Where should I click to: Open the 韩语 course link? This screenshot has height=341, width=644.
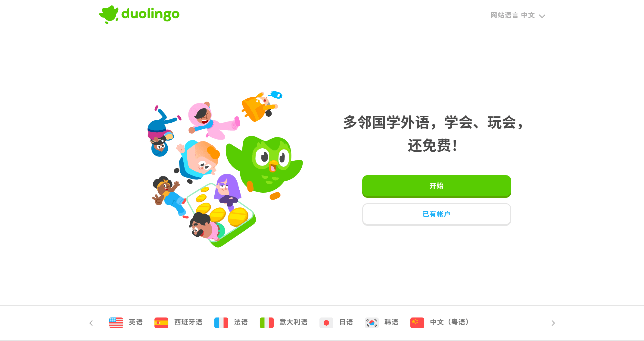pos(391,322)
